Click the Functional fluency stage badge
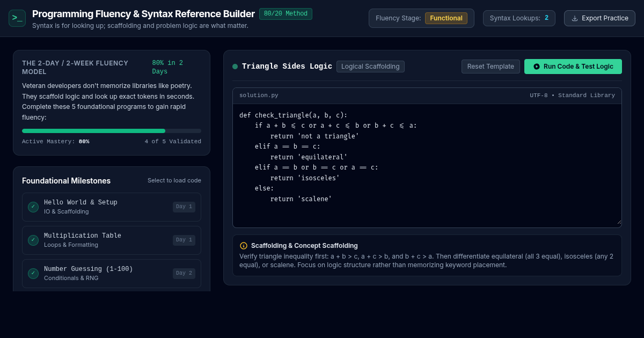This screenshot has height=338, width=644. 446,18
